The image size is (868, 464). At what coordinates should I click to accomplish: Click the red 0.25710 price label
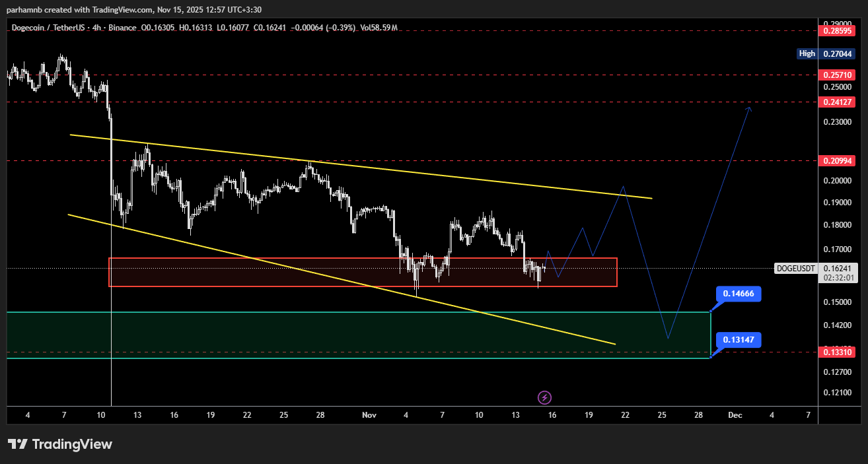[x=837, y=75]
